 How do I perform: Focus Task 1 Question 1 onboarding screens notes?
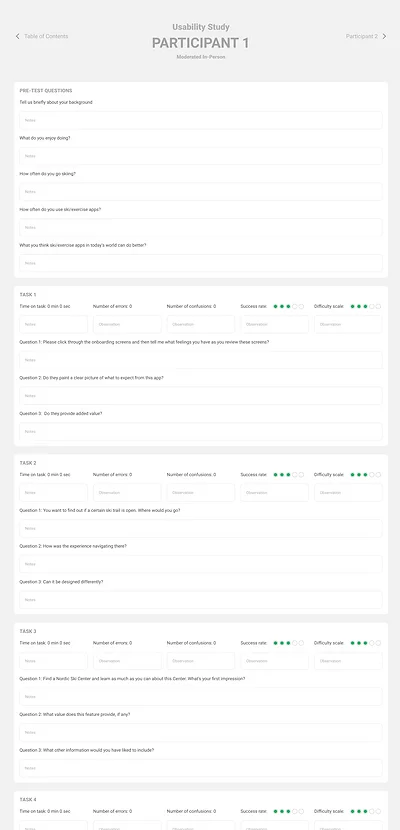tap(201, 360)
